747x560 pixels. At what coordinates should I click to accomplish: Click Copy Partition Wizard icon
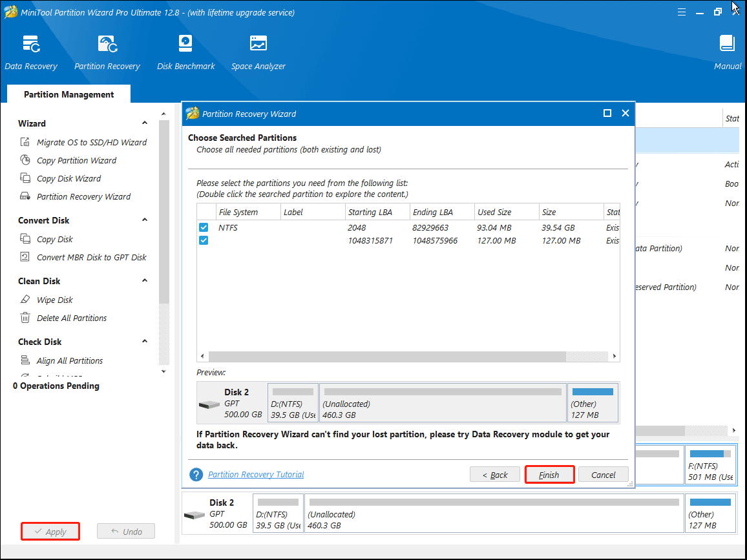(x=25, y=160)
